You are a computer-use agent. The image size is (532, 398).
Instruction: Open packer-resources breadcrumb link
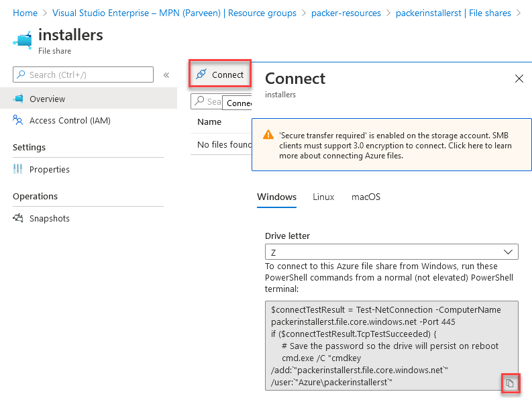tap(345, 13)
